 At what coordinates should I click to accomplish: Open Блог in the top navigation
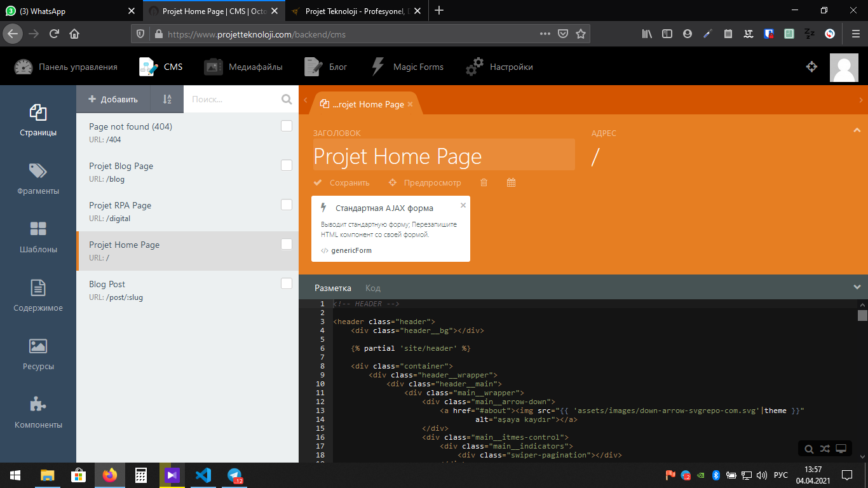(325, 67)
